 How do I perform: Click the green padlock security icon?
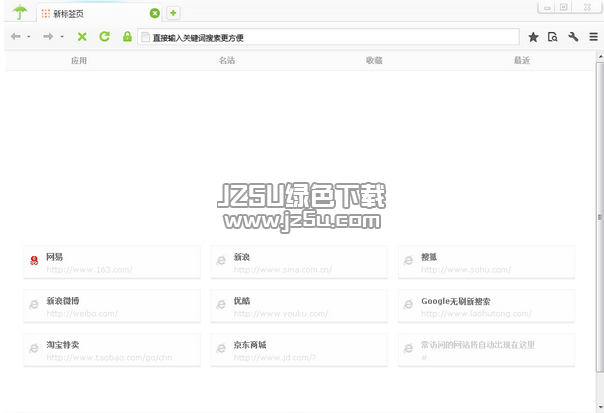[127, 37]
